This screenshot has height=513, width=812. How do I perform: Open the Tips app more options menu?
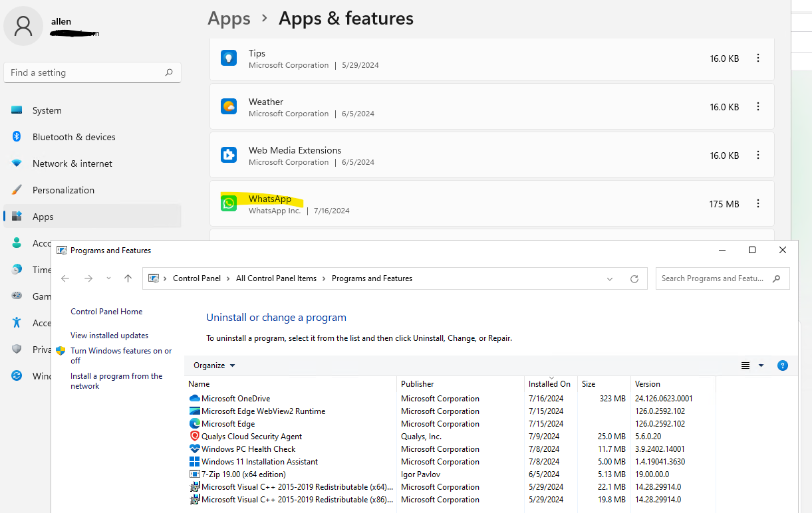tap(758, 58)
